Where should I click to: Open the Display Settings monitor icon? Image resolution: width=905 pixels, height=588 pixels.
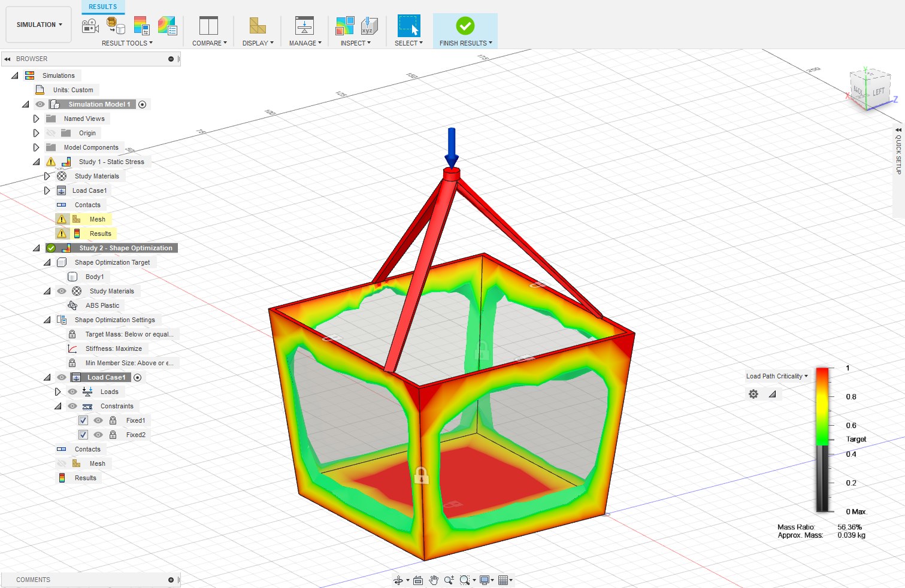485,580
